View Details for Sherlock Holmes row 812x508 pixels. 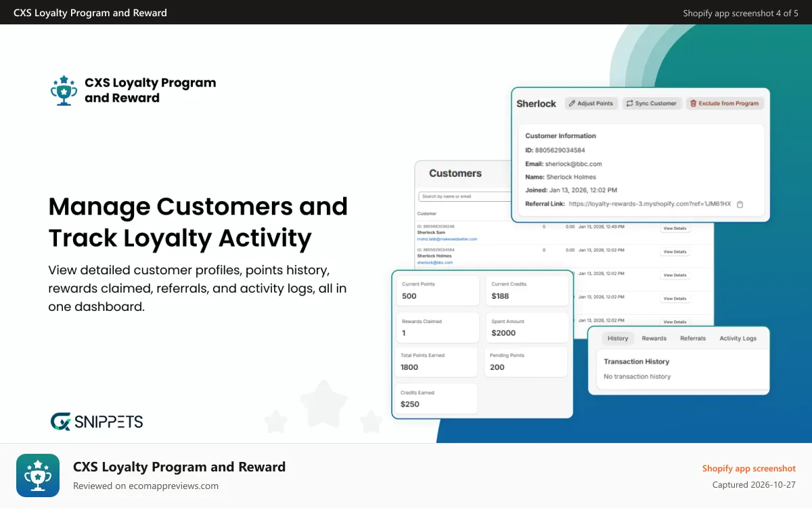[675, 252]
